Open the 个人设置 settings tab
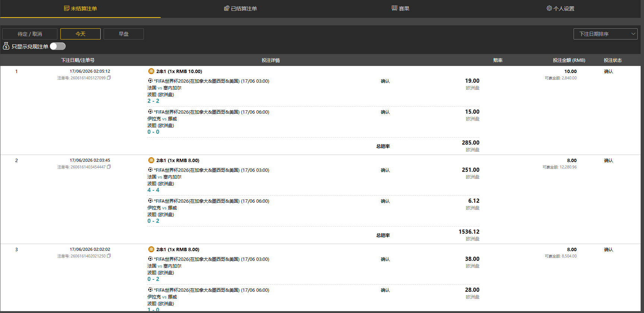The height and width of the screenshot is (313, 644). [x=561, y=9]
